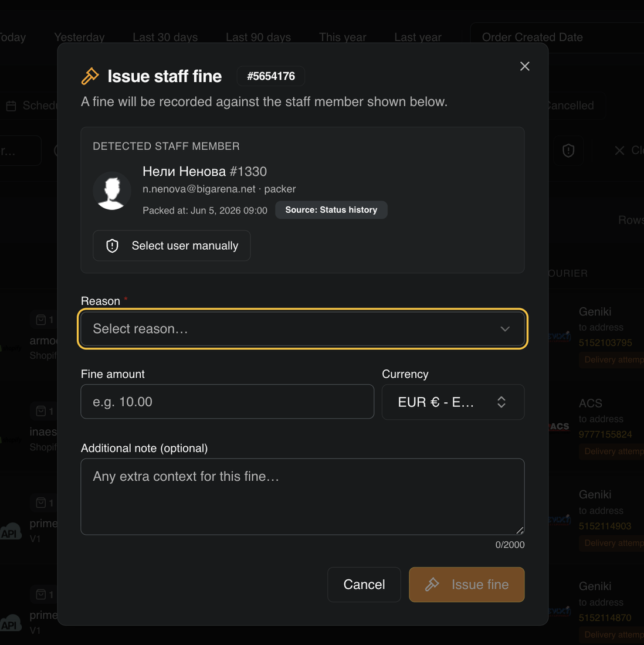Viewport: 644px width, 645px height.
Task: Click the DETECTED STAFF MEMBER heading
Action: pyautogui.click(x=166, y=146)
